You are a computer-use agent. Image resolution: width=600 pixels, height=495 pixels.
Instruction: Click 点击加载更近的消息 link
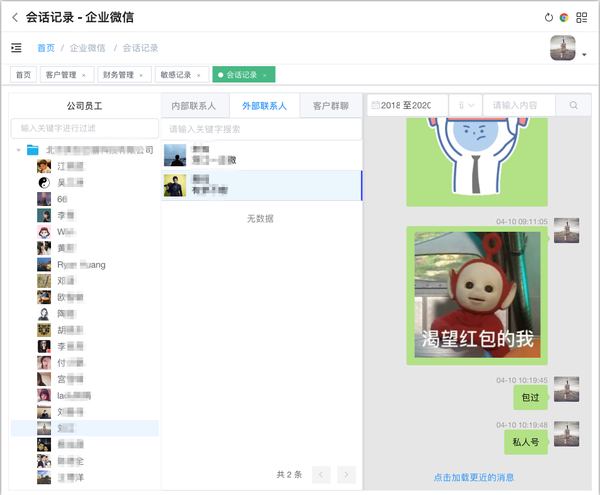(x=474, y=478)
